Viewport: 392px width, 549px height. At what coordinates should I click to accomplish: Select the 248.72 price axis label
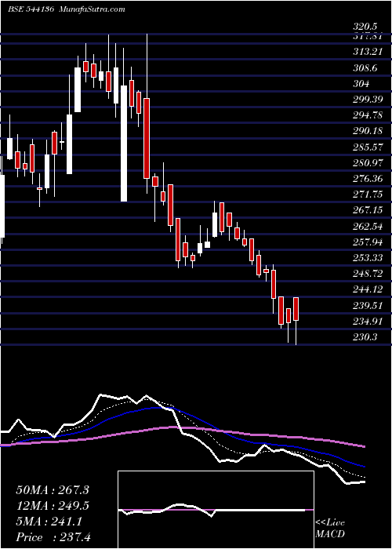[368, 274]
